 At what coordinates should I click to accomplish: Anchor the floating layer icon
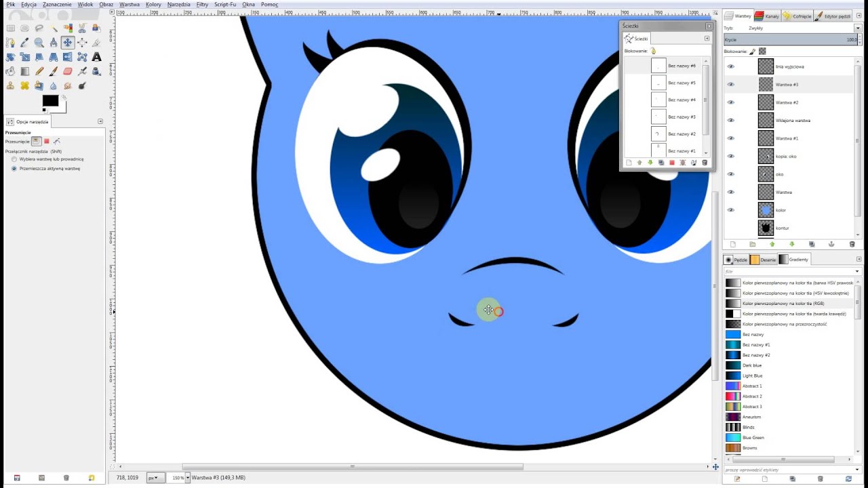[831, 244]
